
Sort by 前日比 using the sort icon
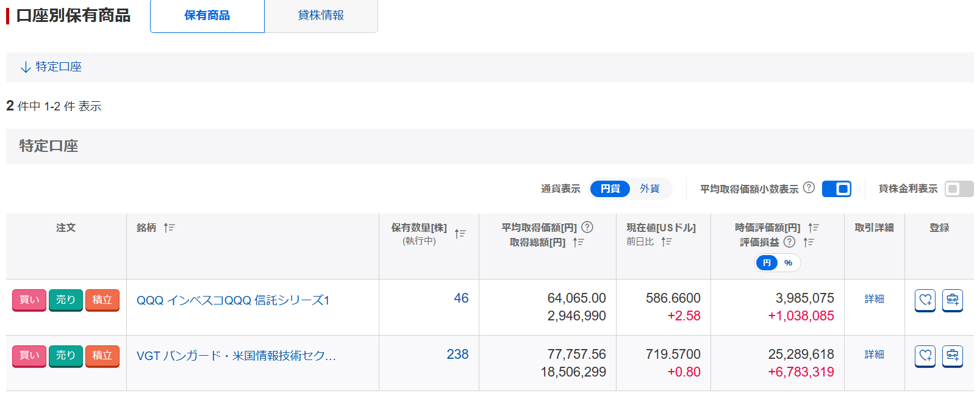(666, 242)
